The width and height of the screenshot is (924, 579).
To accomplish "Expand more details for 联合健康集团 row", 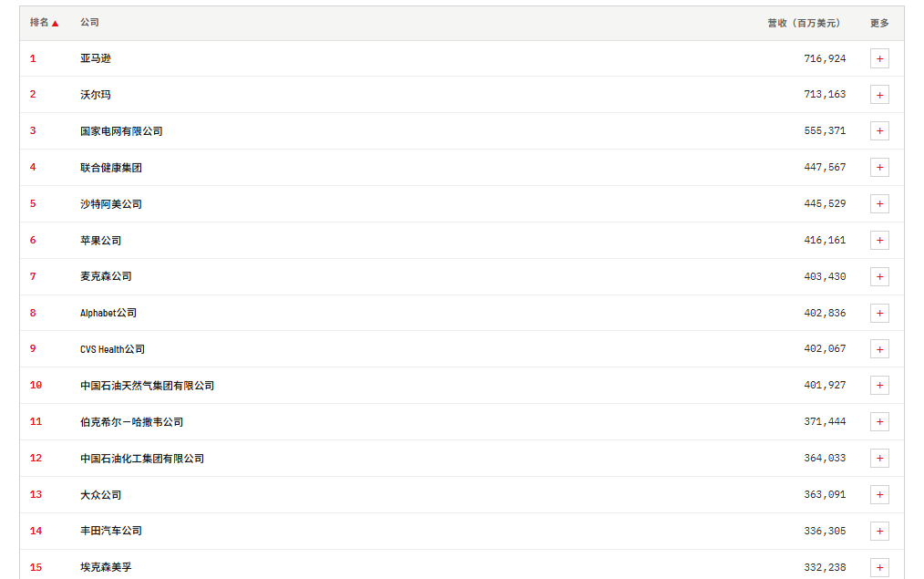I will point(879,168).
